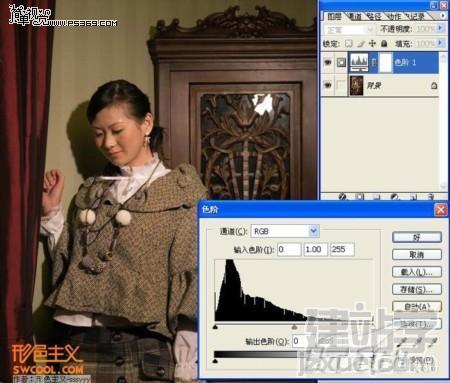
Task: Select the black point eyedropper
Action: click(x=402, y=342)
